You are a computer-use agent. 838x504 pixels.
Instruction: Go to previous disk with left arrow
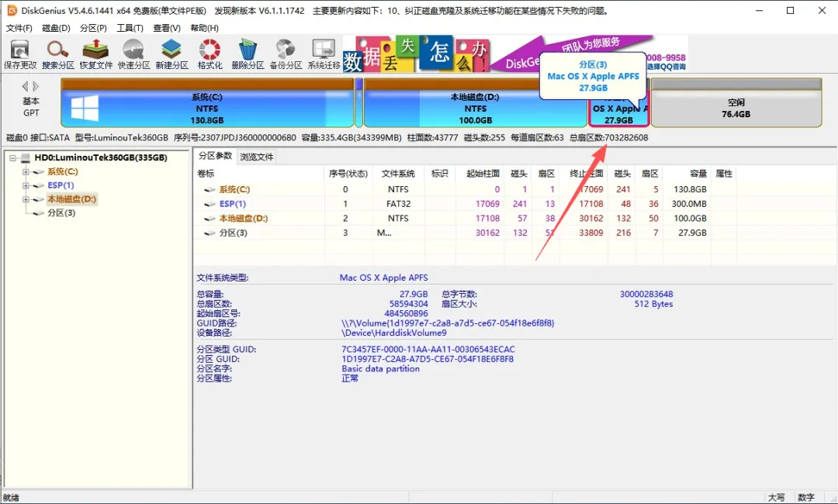[x=25, y=86]
